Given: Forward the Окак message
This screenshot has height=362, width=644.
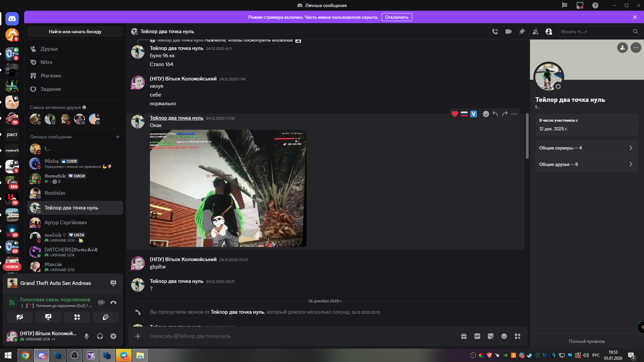Looking at the screenshot, I should [x=505, y=114].
